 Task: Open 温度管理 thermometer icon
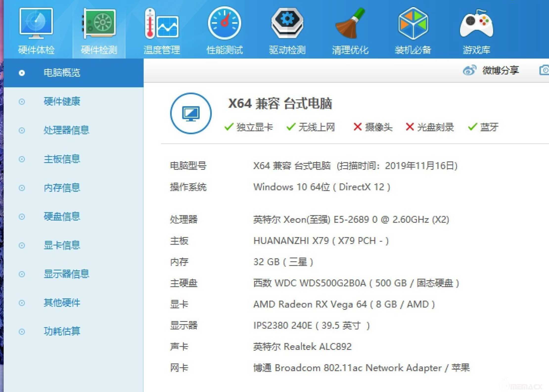[x=162, y=24]
